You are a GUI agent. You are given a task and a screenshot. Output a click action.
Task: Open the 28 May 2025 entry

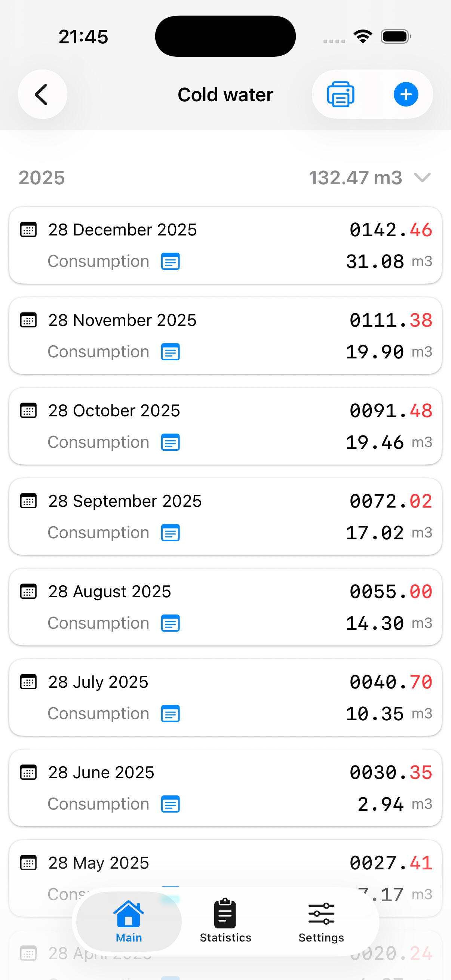(x=99, y=863)
